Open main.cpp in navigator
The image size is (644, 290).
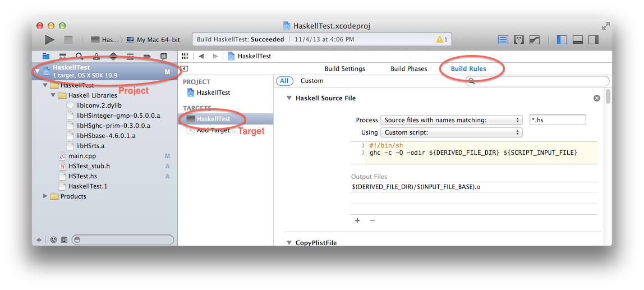click(x=82, y=156)
